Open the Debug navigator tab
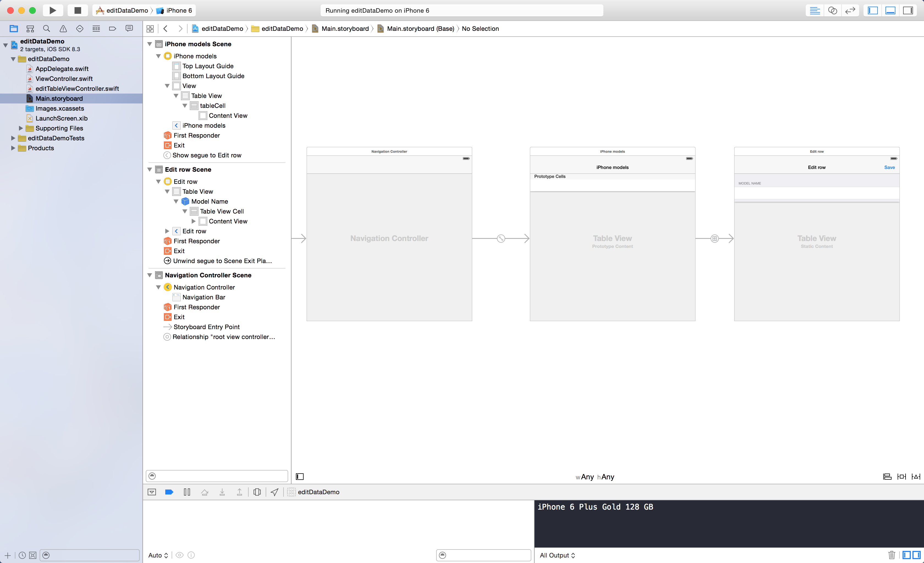The width and height of the screenshot is (924, 563). tap(96, 29)
